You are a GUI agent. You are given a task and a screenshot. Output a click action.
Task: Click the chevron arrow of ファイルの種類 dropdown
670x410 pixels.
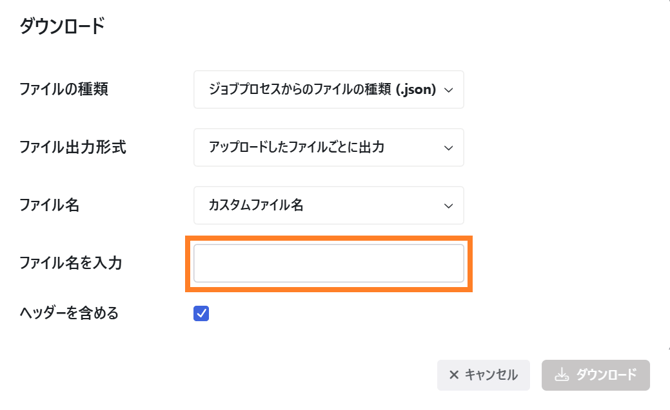[x=448, y=90]
